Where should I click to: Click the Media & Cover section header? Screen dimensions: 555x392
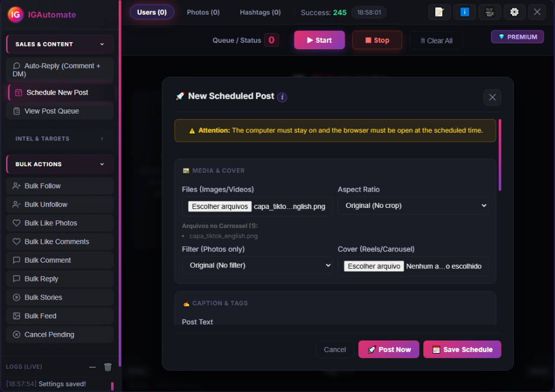[214, 171]
